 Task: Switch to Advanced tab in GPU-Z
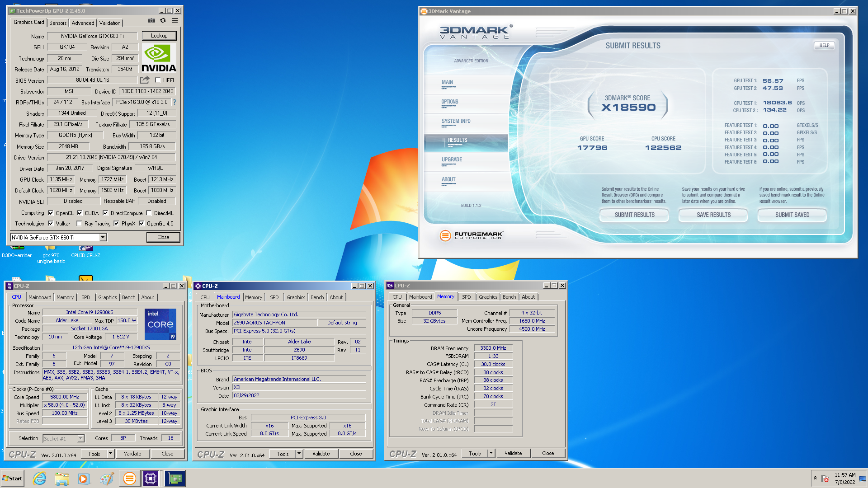83,23
